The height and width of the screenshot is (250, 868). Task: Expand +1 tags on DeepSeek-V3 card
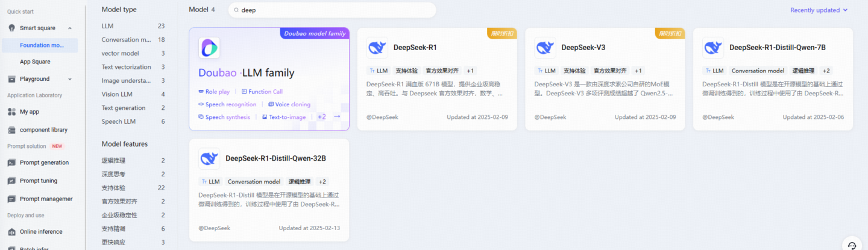pyautogui.click(x=638, y=71)
